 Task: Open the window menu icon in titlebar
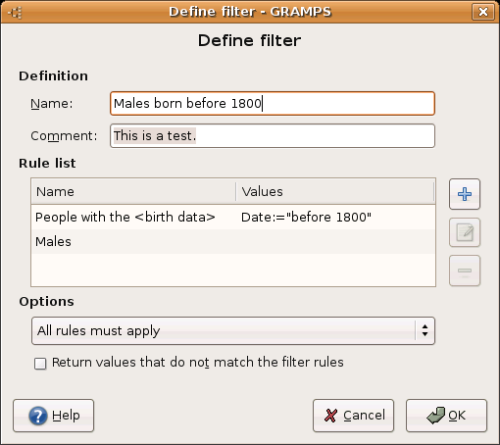pyautogui.click(x=15, y=13)
